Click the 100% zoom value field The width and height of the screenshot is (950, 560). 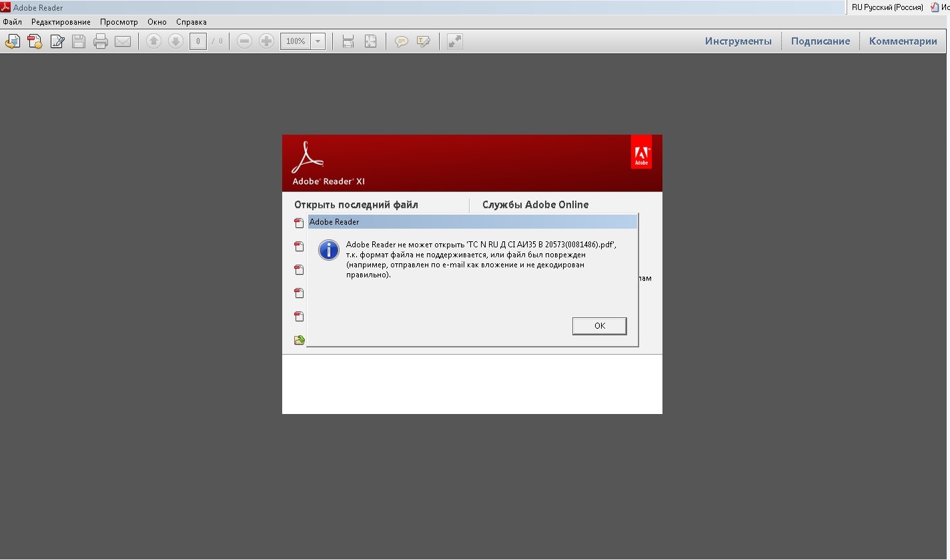point(296,41)
